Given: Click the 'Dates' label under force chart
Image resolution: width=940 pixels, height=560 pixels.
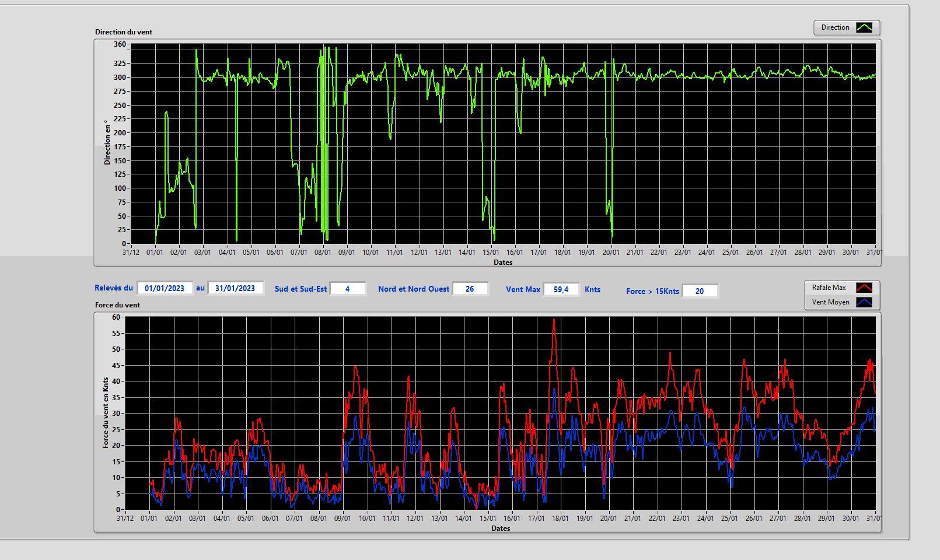Looking at the screenshot, I should pyautogui.click(x=501, y=528).
